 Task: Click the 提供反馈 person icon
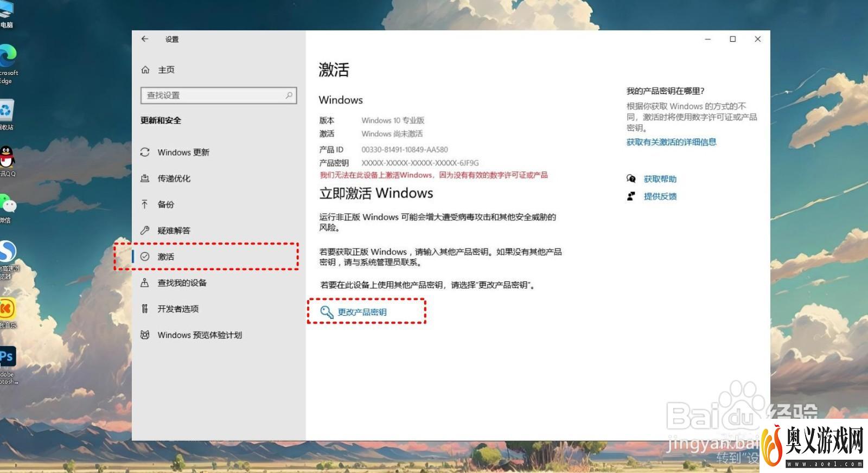631,196
